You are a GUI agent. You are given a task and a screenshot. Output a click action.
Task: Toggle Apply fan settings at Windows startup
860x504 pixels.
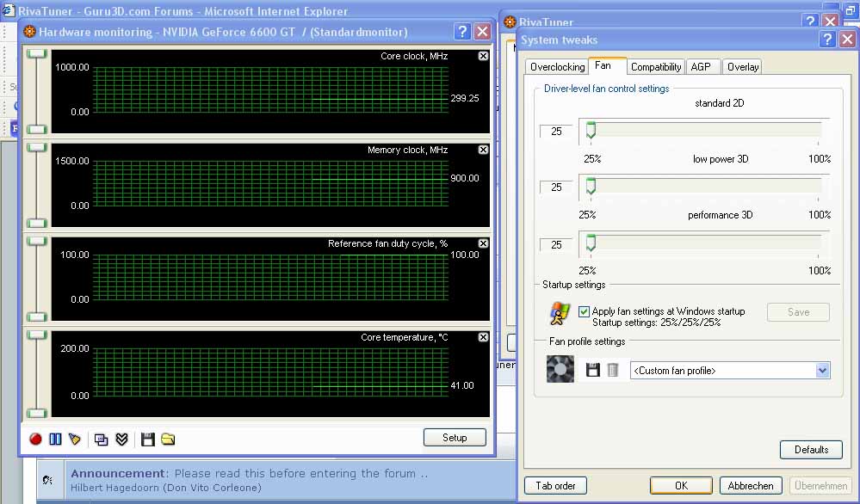(x=584, y=311)
